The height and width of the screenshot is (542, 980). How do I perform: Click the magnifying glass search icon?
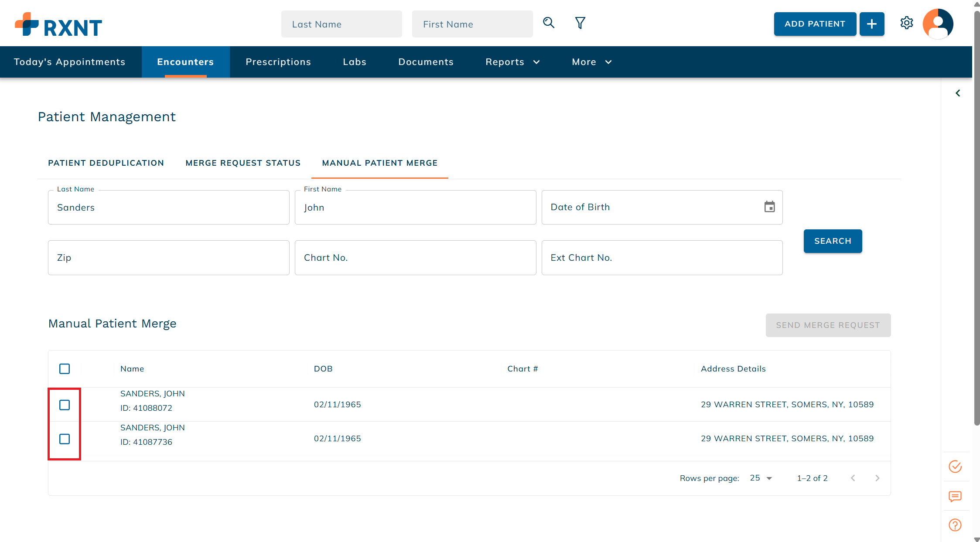point(549,23)
